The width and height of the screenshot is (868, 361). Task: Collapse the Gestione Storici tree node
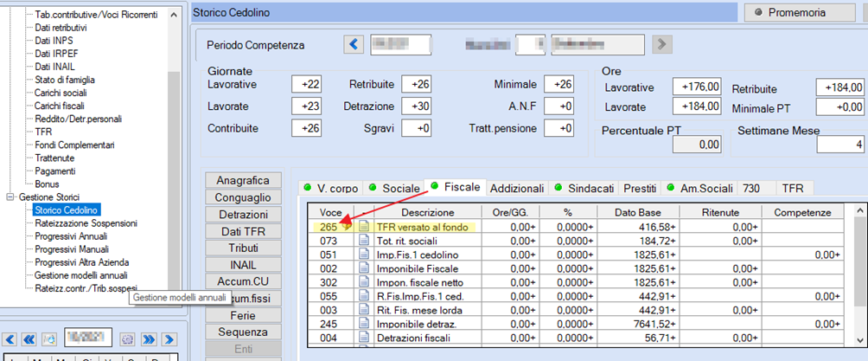[x=10, y=197]
